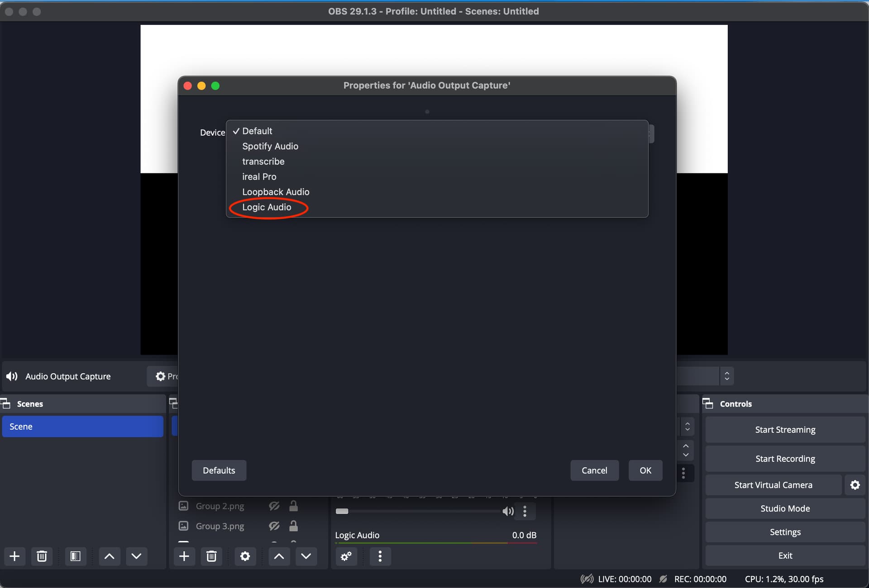Click remove scene trash icon
This screenshot has height=588, width=869.
pos(42,556)
